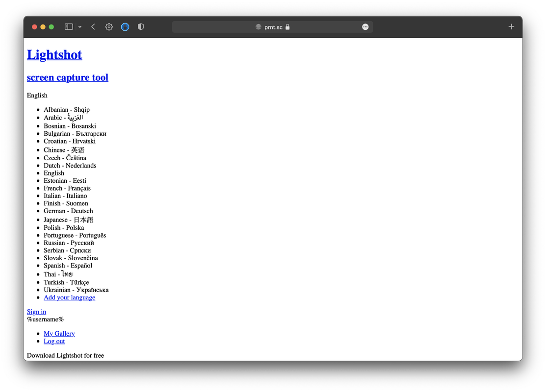Viewport: 546px width, 392px height.
Task: Select Bosnian - Bosanski language entry
Action: tap(70, 126)
